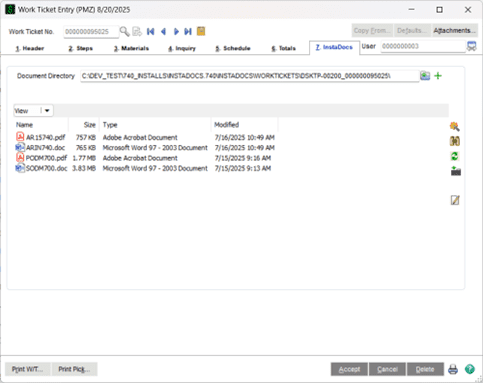Viewport: 483px width, 383px height.
Task: Click the 1.77 MB size value
Action: point(84,158)
